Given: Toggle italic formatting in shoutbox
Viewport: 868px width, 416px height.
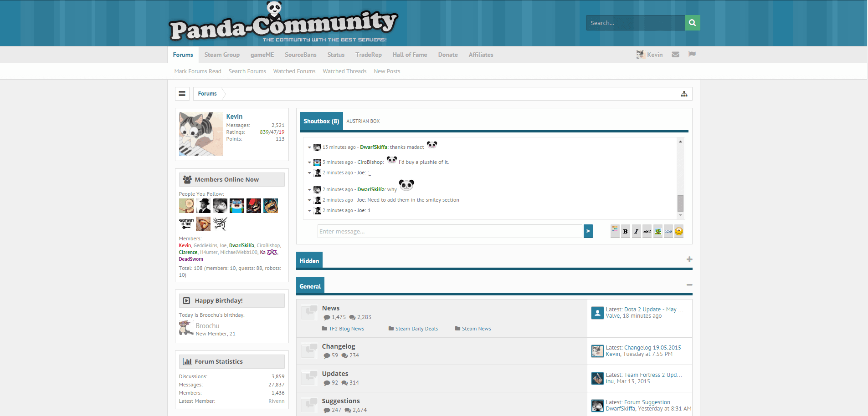Looking at the screenshot, I should 636,231.
